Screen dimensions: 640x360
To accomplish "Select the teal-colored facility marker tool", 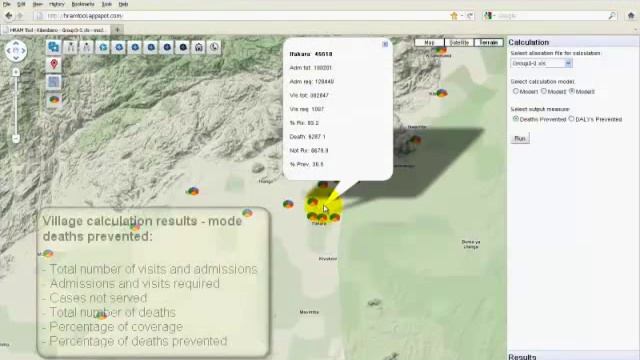I will (103, 47).
